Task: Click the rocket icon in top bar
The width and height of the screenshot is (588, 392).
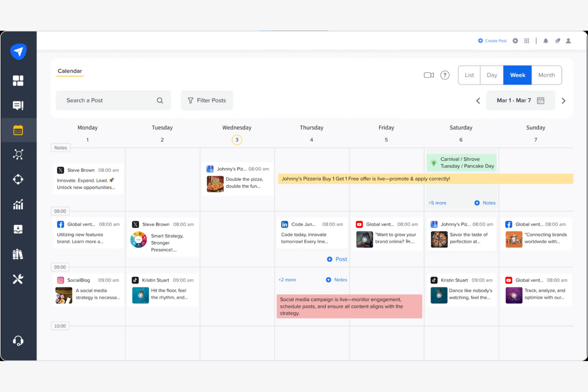Action: [557, 41]
